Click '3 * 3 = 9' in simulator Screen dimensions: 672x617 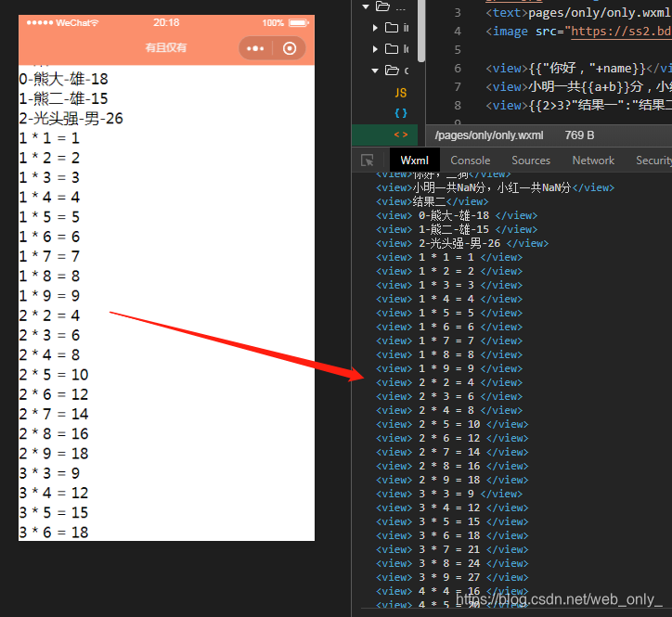pos(49,473)
